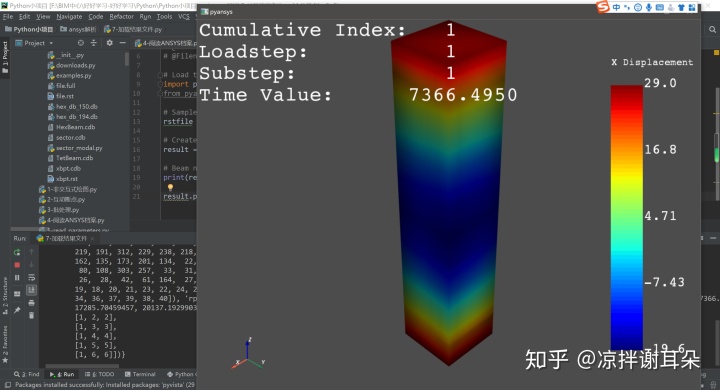Open the Edit menu
Screen dimensions: 720x390
pos(24,17)
